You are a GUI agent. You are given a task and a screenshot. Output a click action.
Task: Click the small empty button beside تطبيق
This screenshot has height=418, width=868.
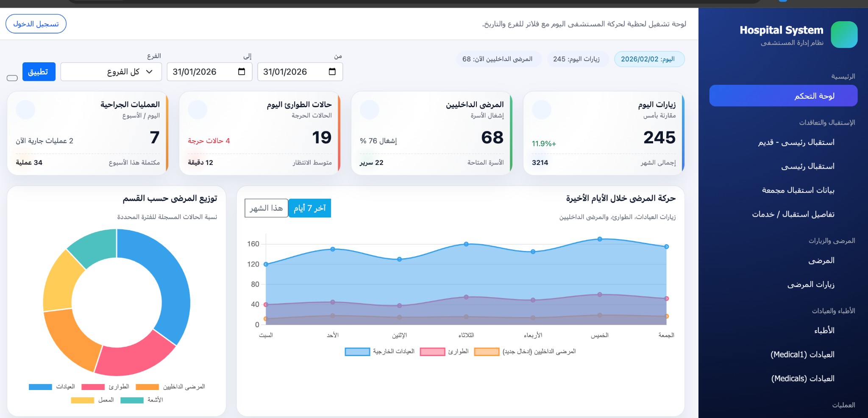point(12,78)
